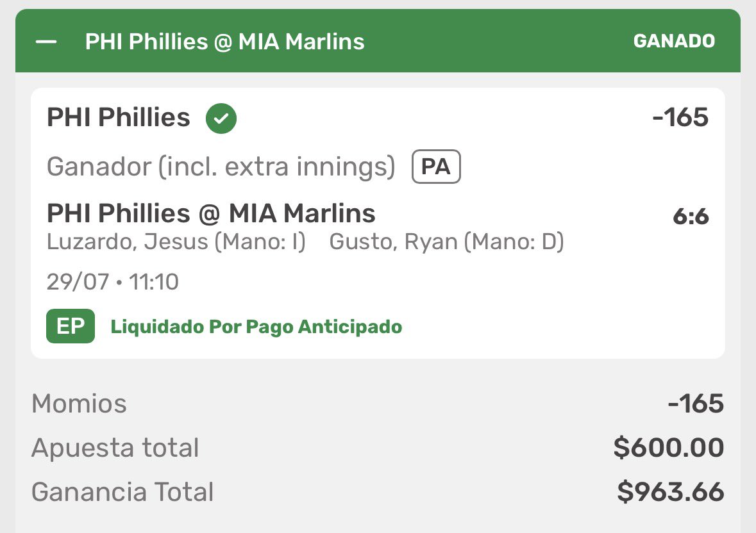Click the Momios row label

(x=79, y=404)
